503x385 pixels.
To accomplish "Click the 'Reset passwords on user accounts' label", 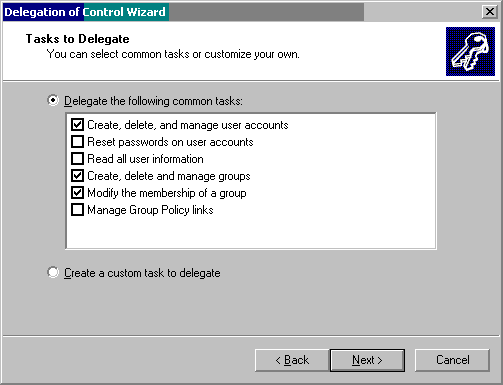I will pyautogui.click(x=170, y=142).
